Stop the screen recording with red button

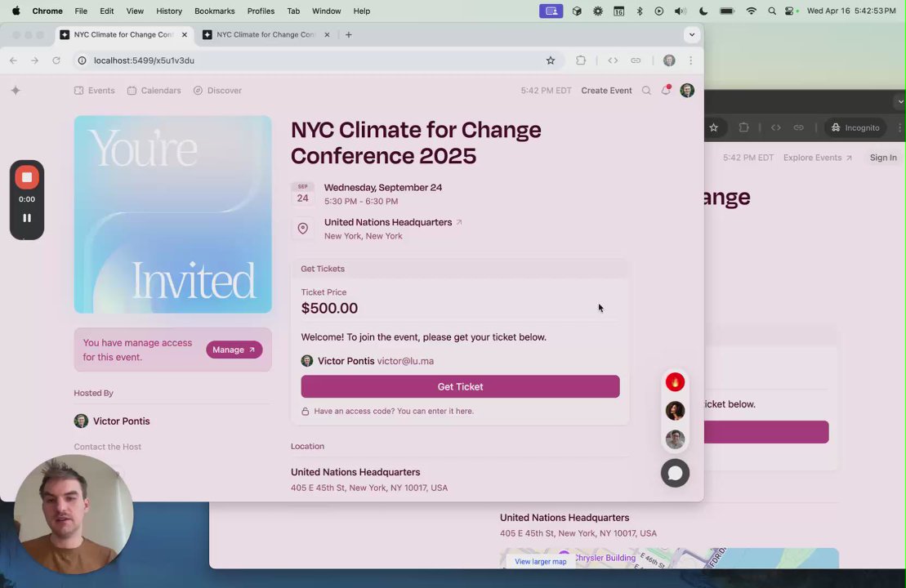pos(27,177)
